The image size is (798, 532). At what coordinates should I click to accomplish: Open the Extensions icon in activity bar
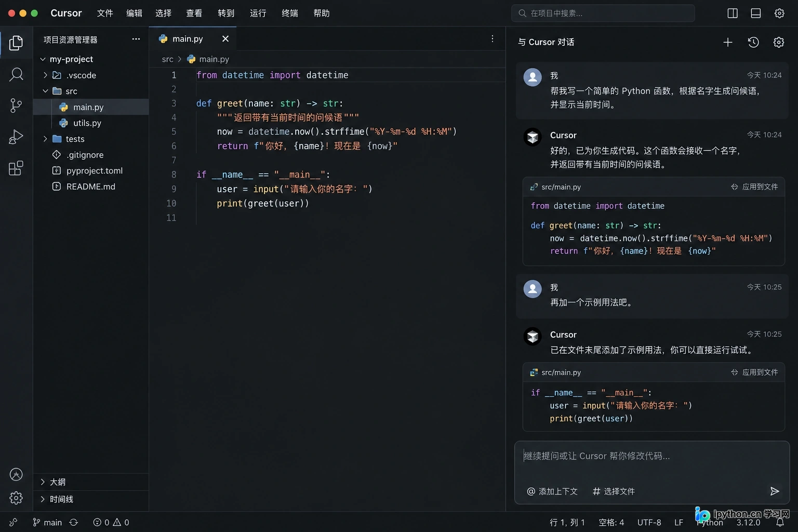(16, 168)
